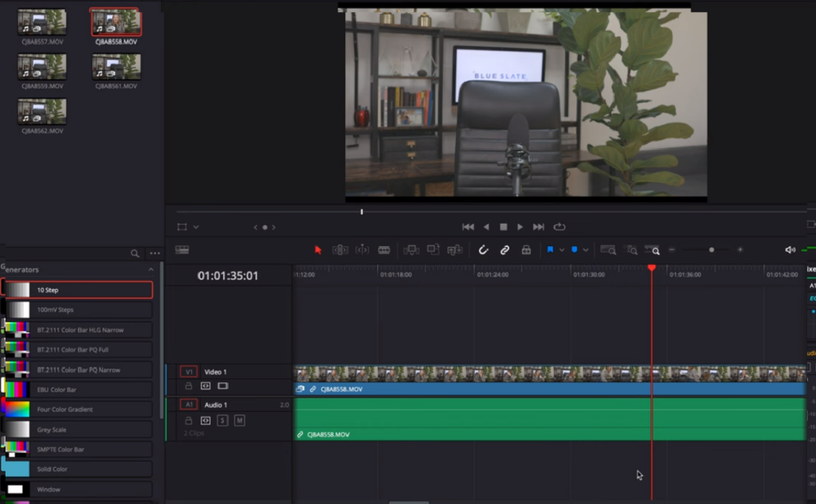The image size is (816, 504).
Task: Open the marker color dropdown arrow
Action: pyautogui.click(x=586, y=249)
